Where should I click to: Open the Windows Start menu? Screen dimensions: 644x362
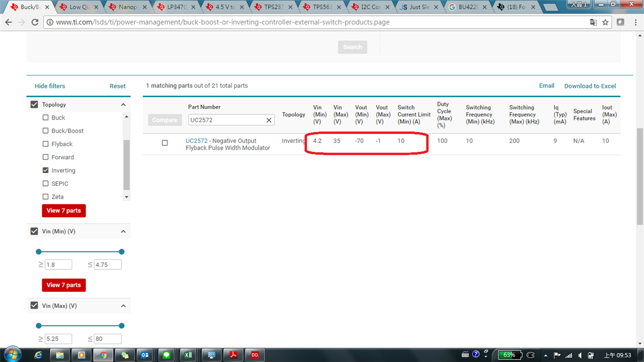pos(12,355)
